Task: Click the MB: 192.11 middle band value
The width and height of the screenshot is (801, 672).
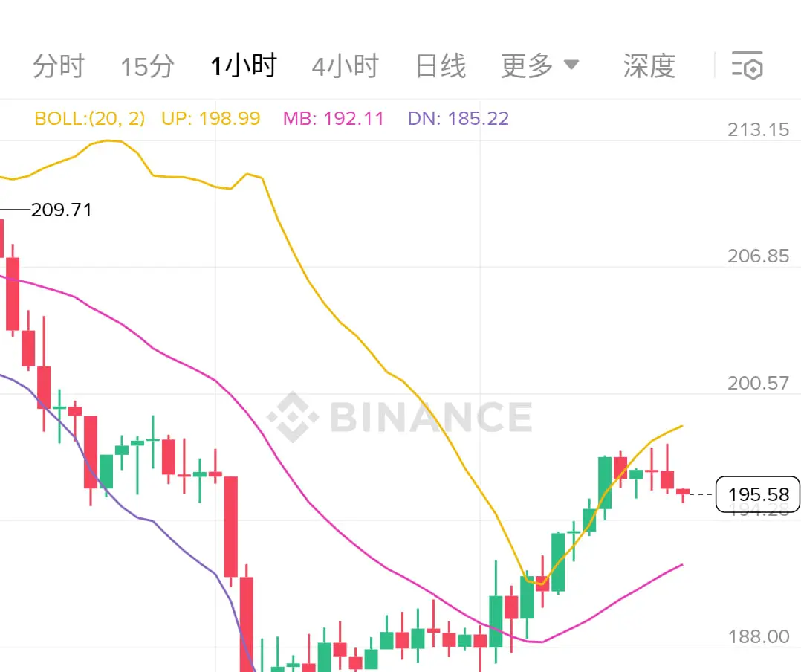Action: (333, 118)
